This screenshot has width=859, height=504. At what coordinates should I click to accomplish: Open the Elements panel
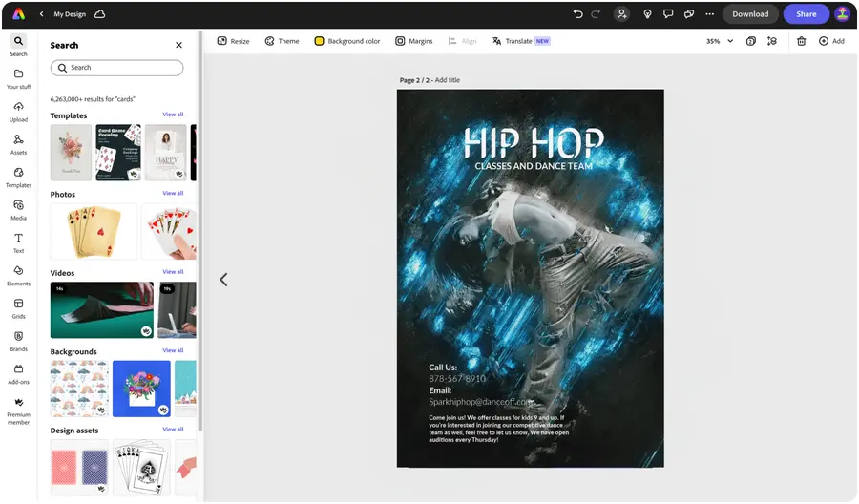18,275
